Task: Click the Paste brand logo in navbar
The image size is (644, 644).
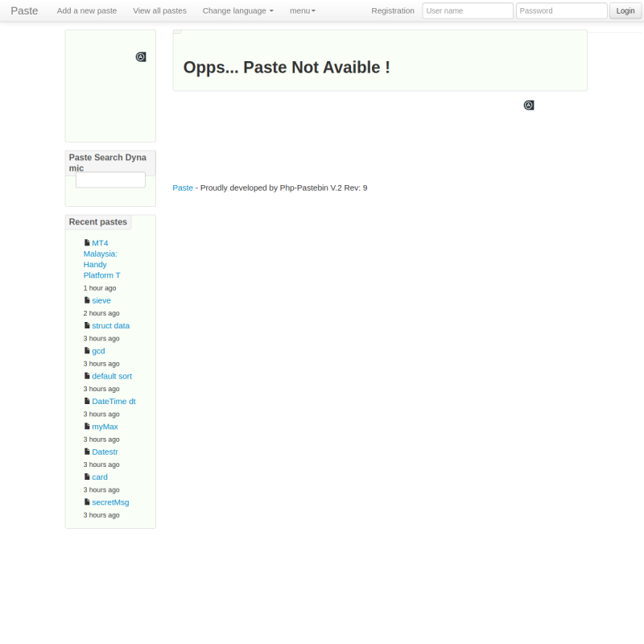Action: (x=24, y=10)
